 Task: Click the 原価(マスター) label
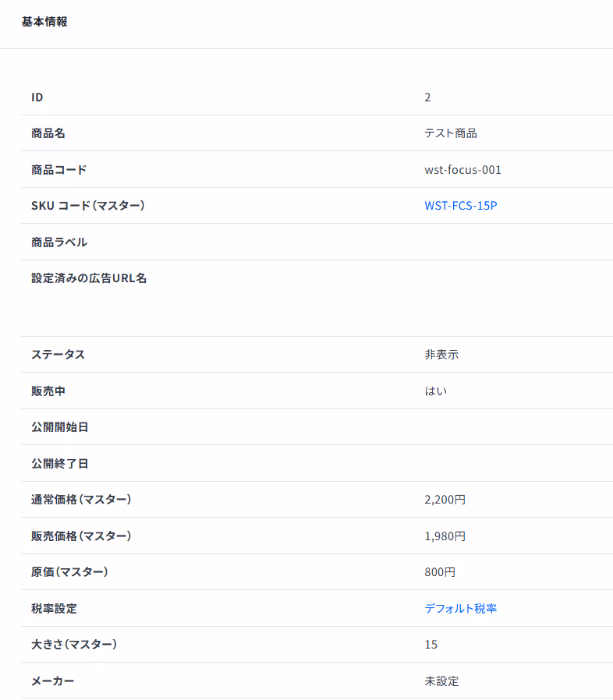click(x=69, y=572)
